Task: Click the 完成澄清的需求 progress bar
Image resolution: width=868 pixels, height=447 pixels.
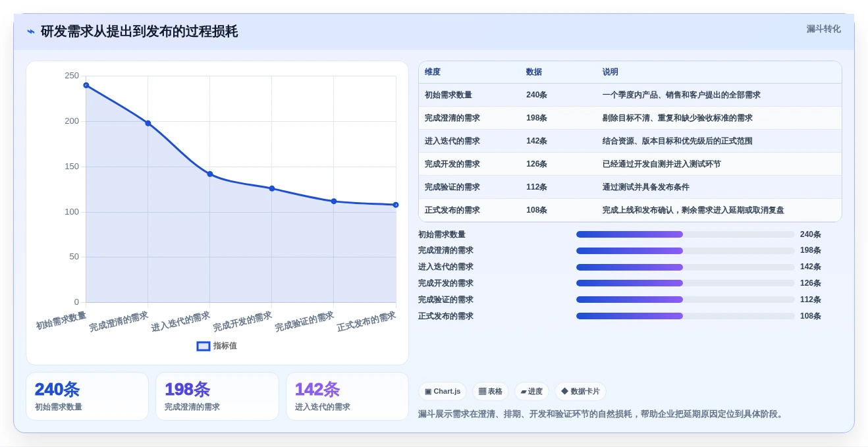Action: (686, 251)
